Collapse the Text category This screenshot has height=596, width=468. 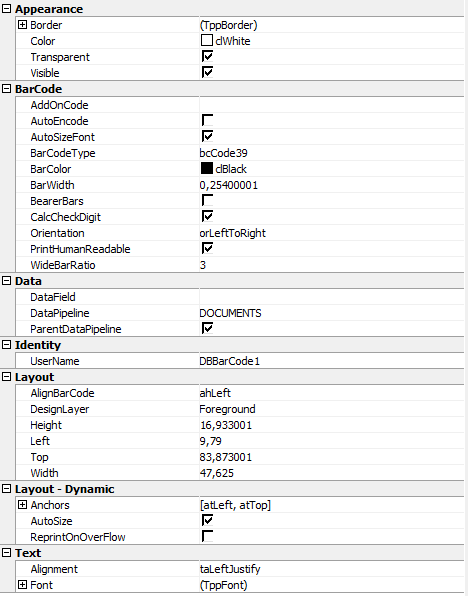(6, 553)
